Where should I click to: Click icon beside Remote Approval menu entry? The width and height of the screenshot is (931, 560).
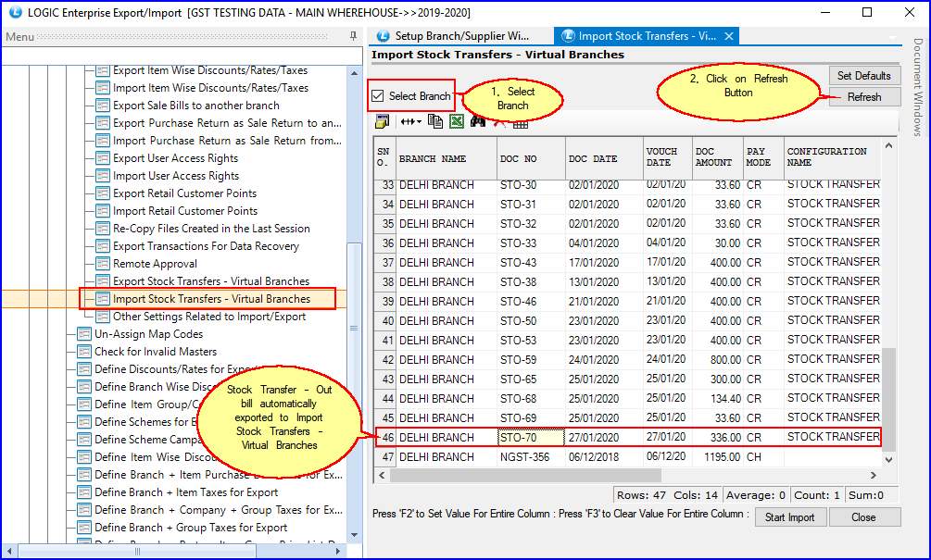pyautogui.click(x=103, y=264)
